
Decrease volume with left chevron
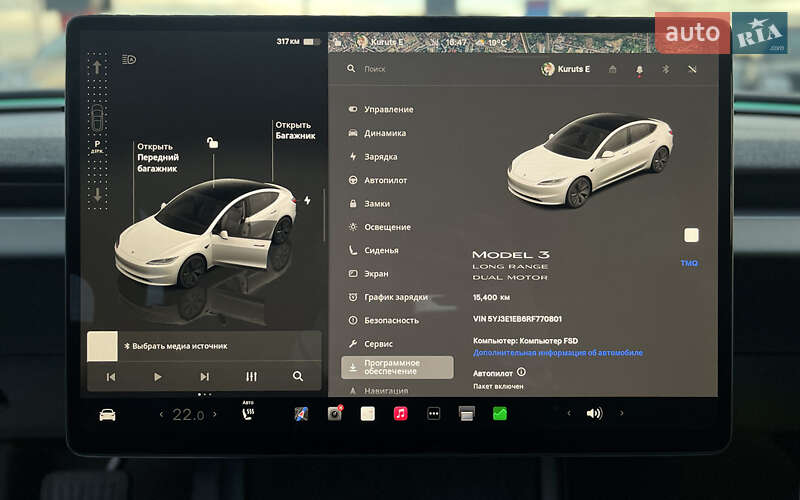[x=569, y=413]
